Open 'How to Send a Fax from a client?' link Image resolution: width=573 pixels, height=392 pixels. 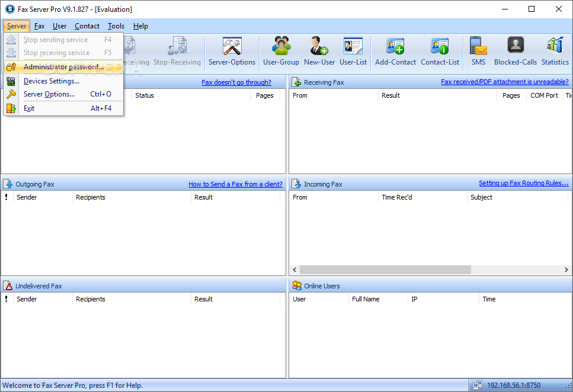click(235, 184)
